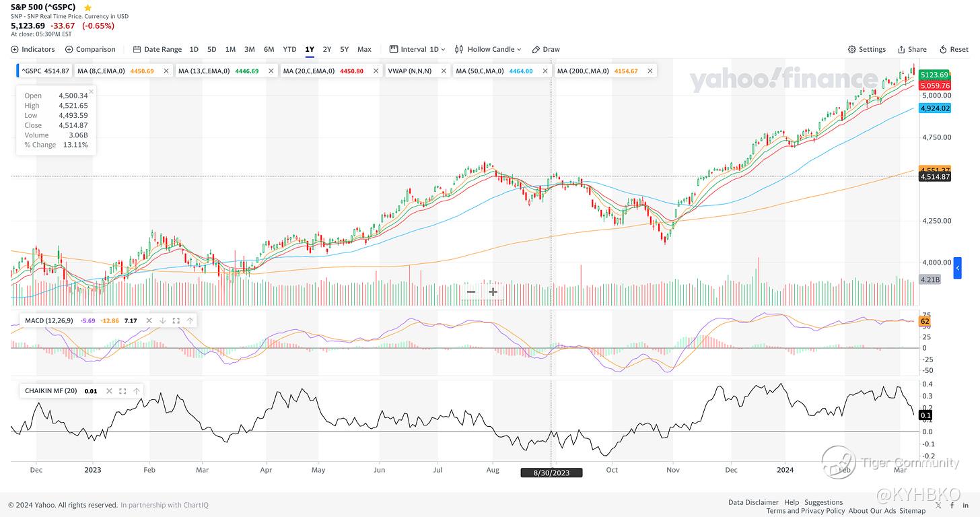Switch to YTD time range

click(289, 49)
